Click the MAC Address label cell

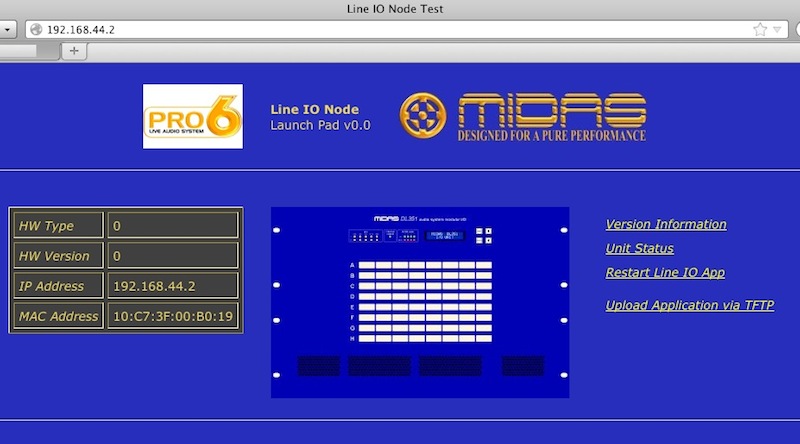[58, 316]
